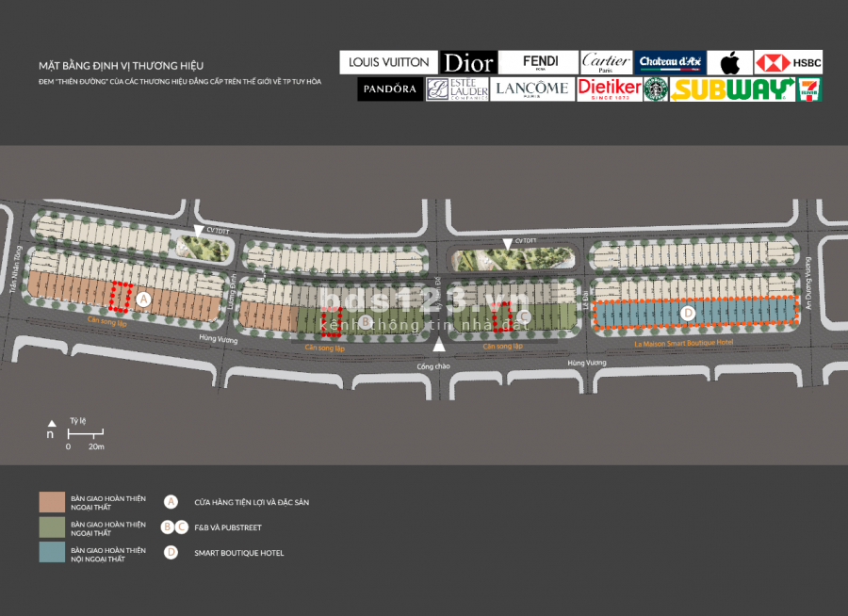The image size is (848, 616).
Task: Select the Dior brand logo
Action: pos(468,63)
